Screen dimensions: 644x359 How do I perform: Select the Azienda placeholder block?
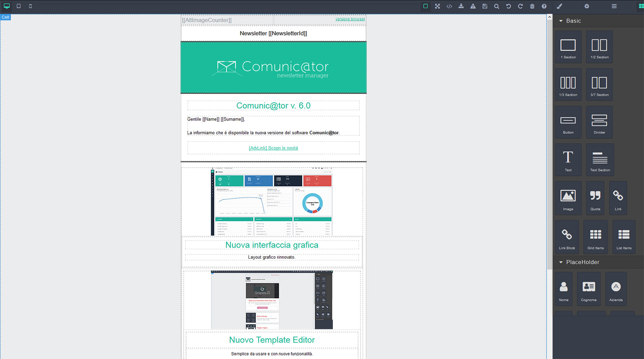pos(616,289)
